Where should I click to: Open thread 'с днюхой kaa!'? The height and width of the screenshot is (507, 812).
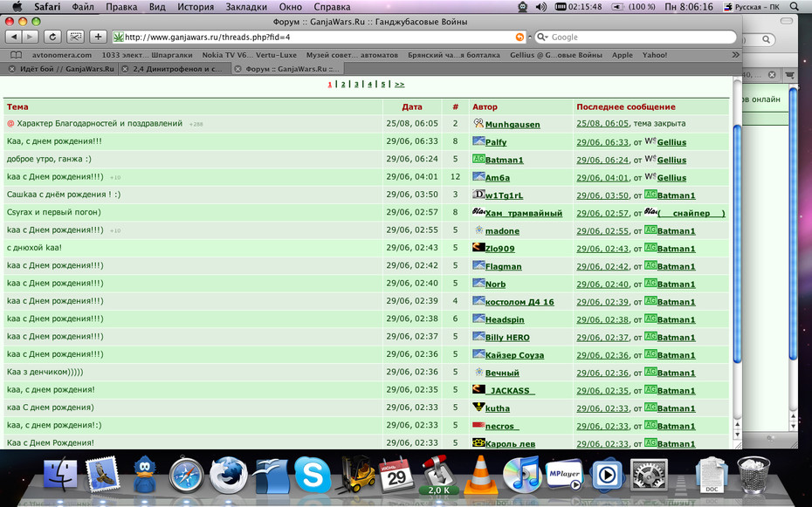pos(34,247)
